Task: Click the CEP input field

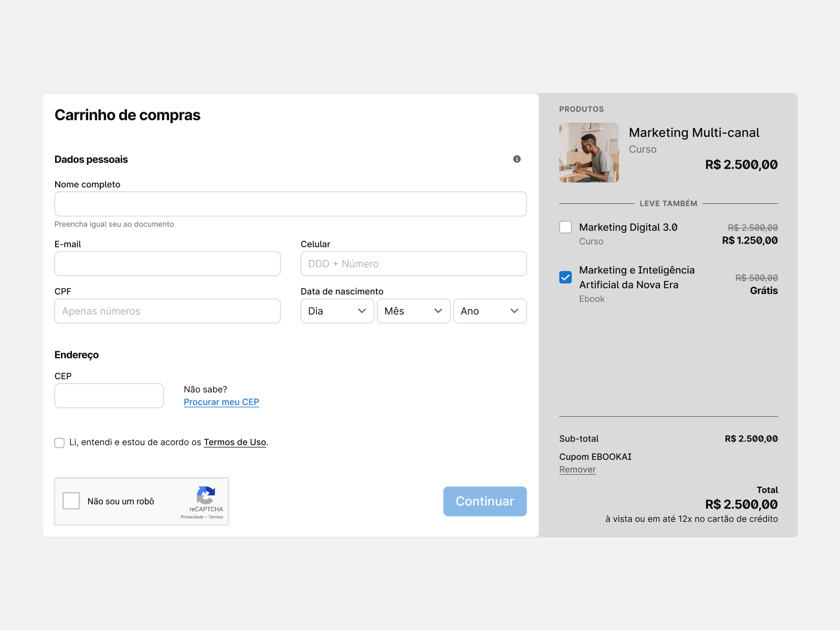Action: point(109,395)
